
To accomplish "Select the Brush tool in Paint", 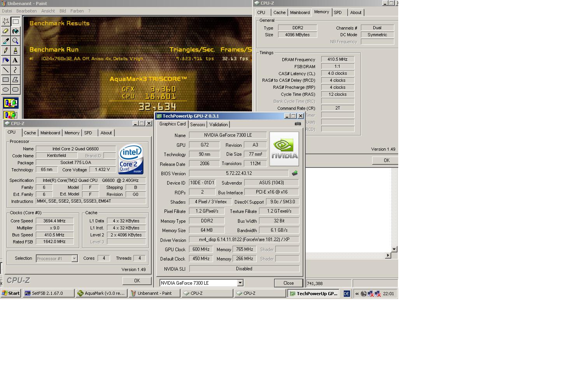I will [16, 51].
